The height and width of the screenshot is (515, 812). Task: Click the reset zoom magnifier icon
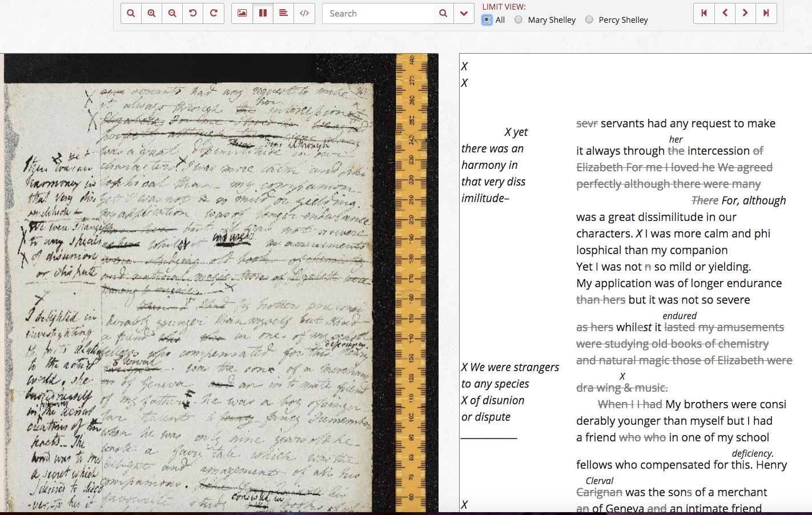tap(131, 13)
